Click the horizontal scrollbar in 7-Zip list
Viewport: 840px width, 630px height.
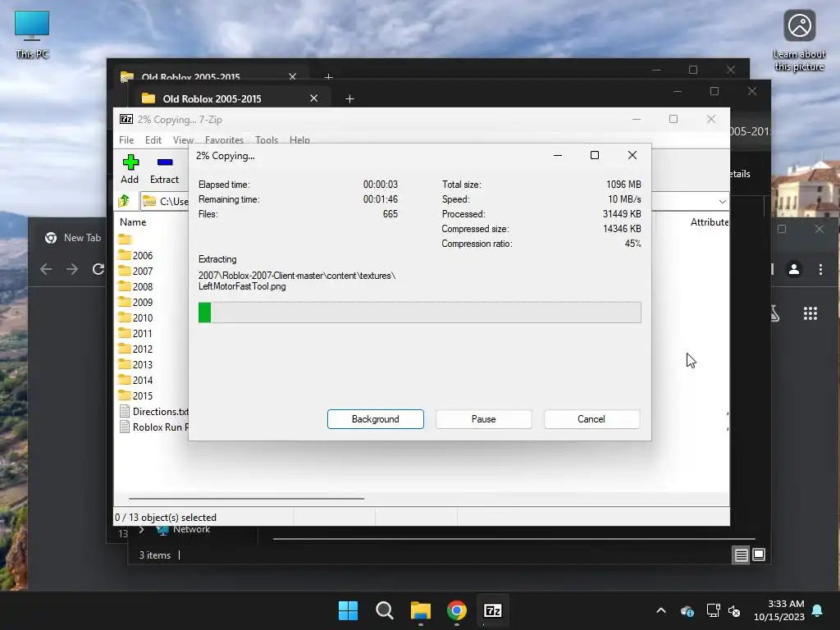click(x=246, y=498)
